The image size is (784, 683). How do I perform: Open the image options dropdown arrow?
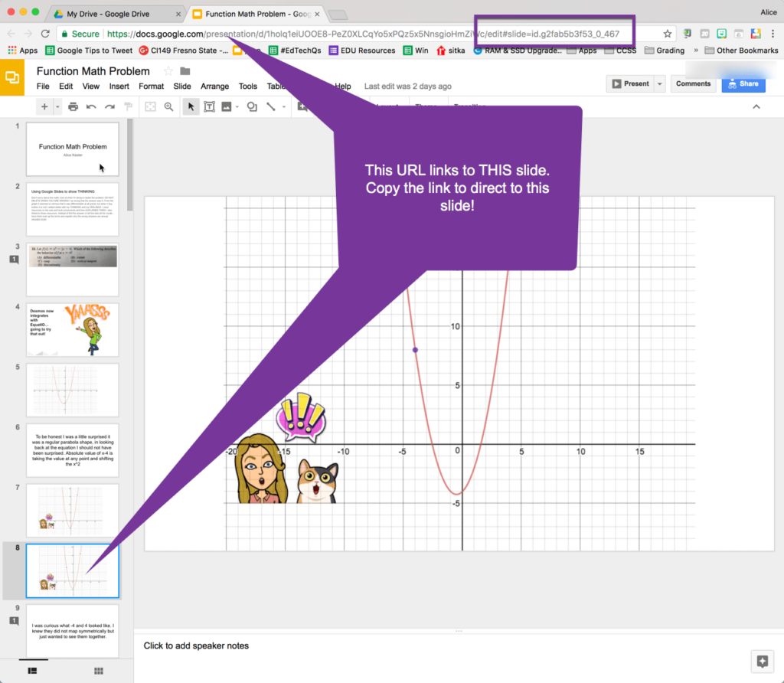coord(237,106)
